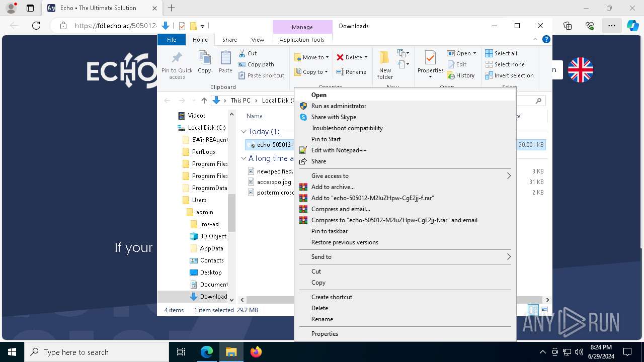Select the Desktop folder in tree
The height and width of the screenshot is (362, 644).
click(206, 273)
